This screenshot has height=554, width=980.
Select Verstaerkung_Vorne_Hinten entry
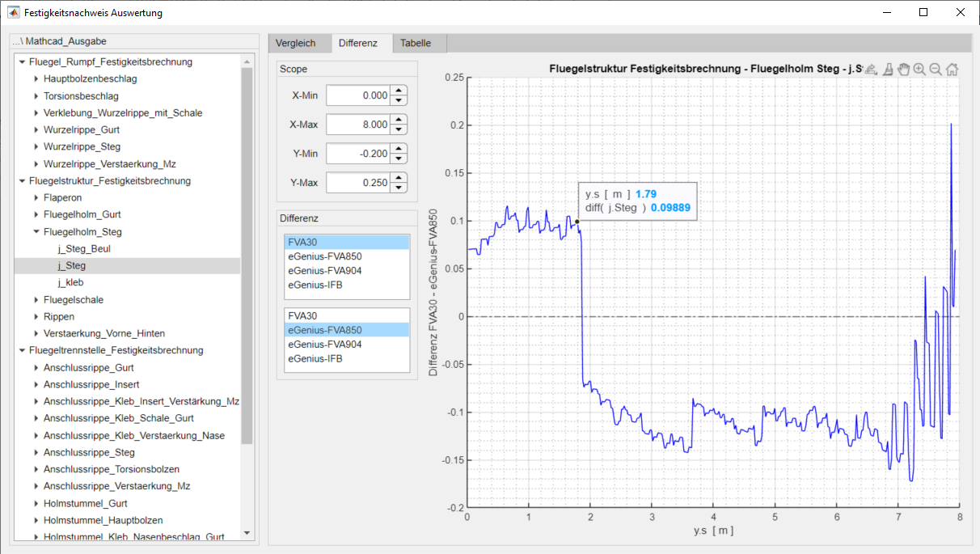(x=103, y=334)
